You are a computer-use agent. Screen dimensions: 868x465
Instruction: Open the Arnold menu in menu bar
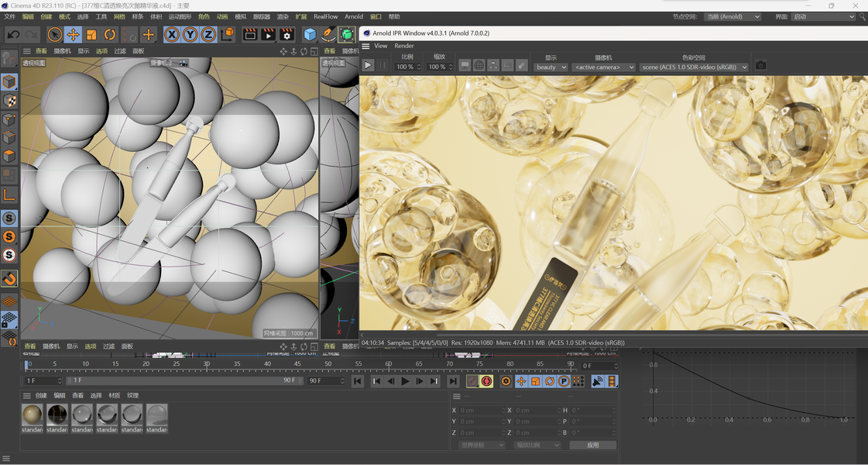[353, 16]
